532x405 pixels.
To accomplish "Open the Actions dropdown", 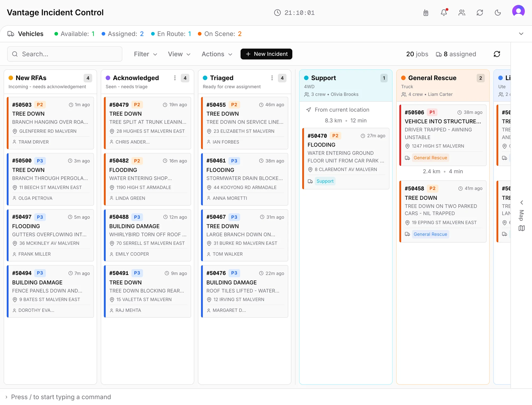I will pos(217,54).
